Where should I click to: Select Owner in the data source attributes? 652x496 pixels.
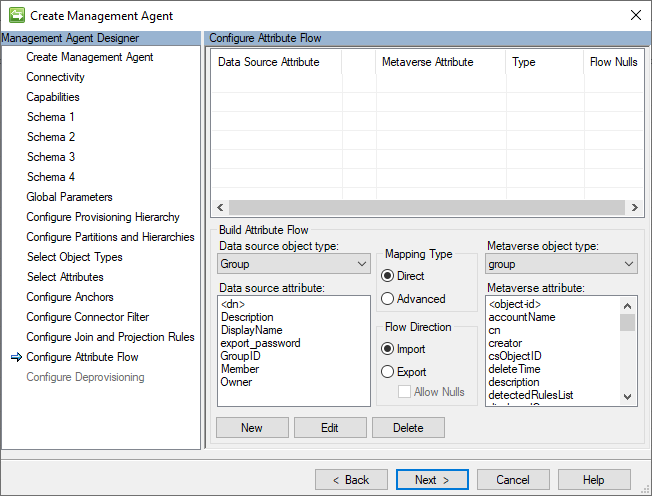[x=236, y=382]
